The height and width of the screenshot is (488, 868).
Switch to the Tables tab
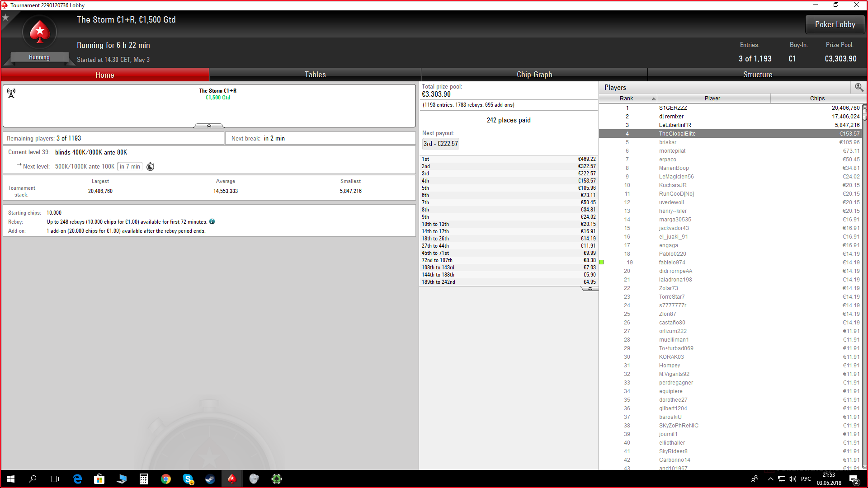(315, 75)
